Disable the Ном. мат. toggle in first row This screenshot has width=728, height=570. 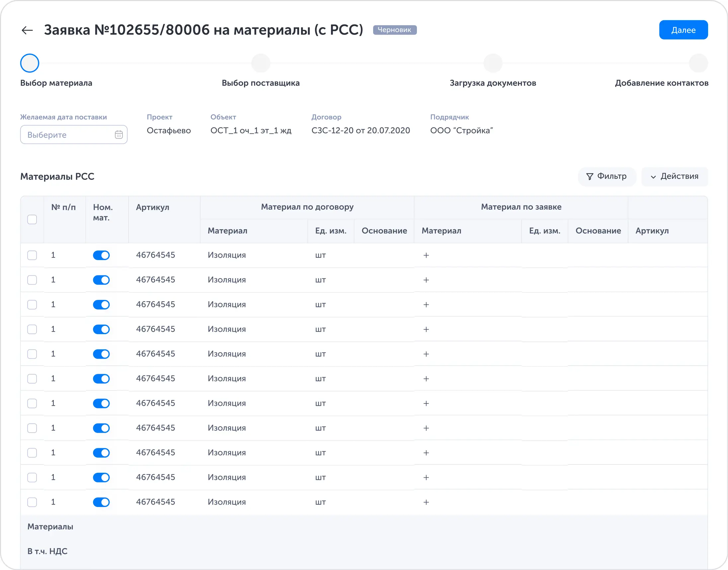101,255
